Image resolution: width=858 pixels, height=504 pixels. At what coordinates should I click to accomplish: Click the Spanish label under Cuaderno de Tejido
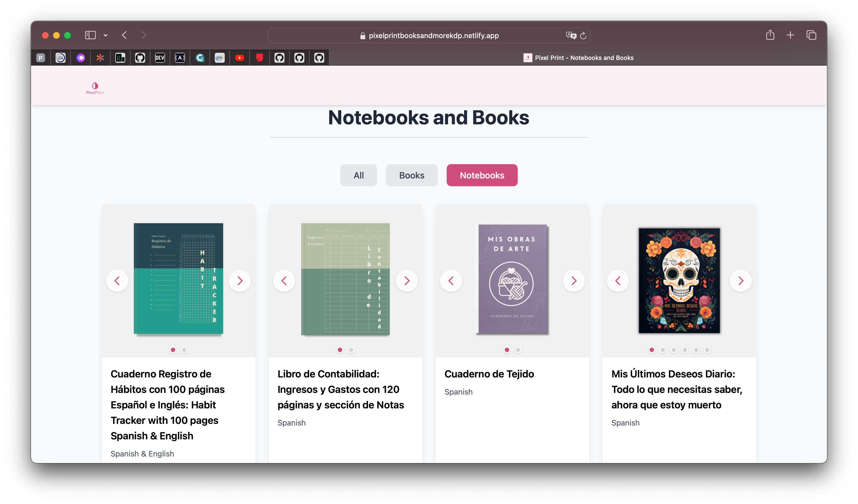(x=458, y=392)
